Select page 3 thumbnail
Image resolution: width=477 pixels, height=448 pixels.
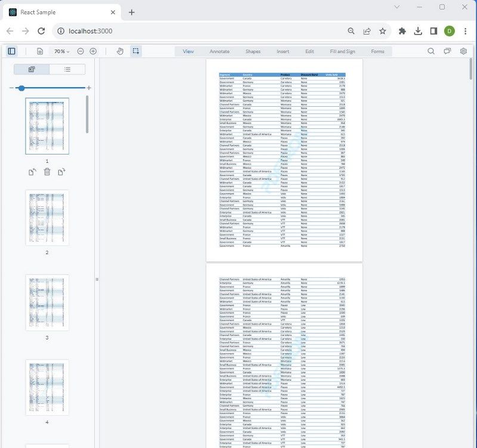tap(47, 303)
